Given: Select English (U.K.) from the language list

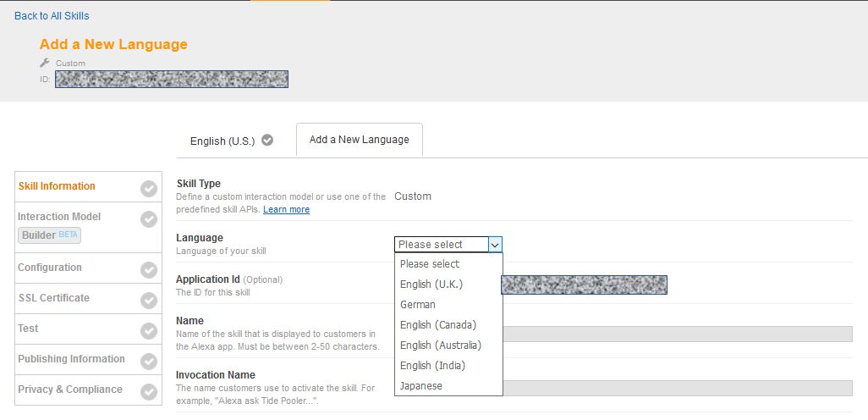Looking at the screenshot, I should [431, 285].
